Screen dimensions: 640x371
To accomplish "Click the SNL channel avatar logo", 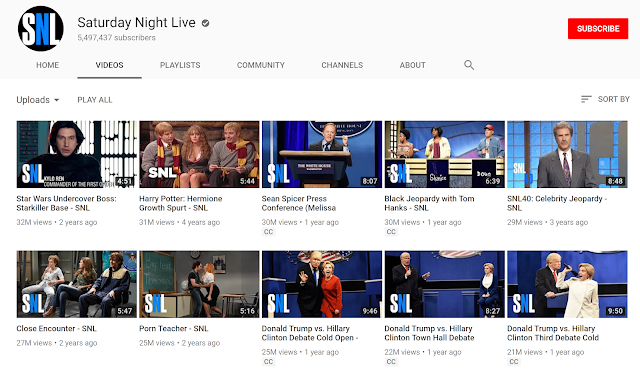I will [41, 29].
